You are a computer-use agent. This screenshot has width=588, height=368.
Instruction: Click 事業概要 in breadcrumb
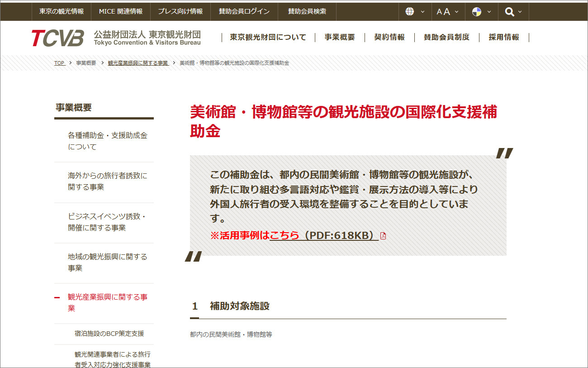(x=86, y=63)
